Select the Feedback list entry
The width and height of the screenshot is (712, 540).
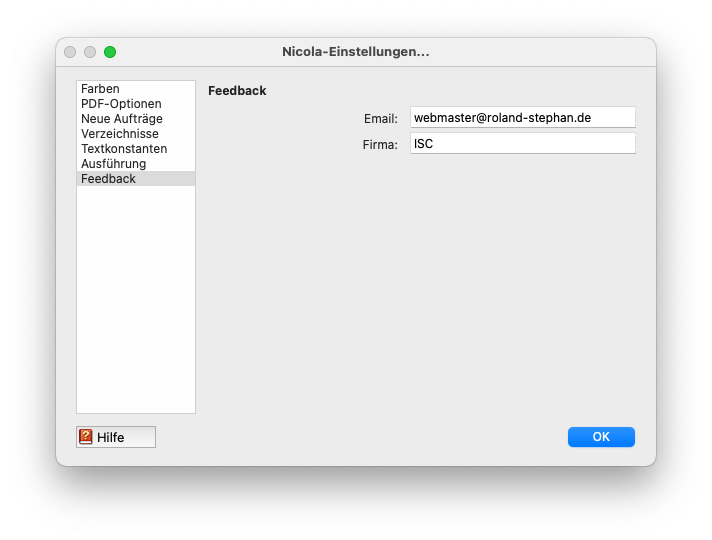pyautogui.click(x=136, y=178)
